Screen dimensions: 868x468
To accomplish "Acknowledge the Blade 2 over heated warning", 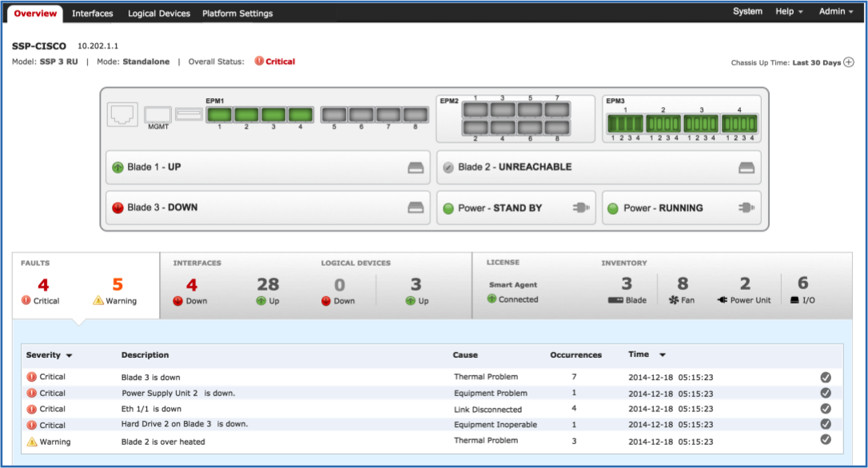I will [x=826, y=440].
